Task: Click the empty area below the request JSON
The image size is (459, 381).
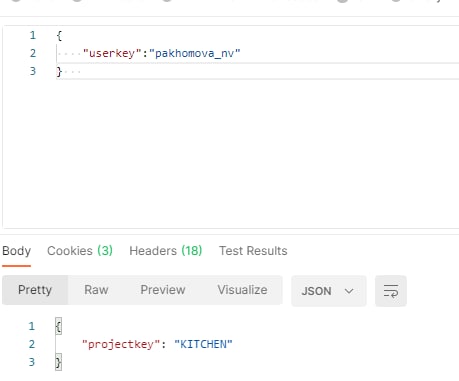Action: [x=231, y=153]
